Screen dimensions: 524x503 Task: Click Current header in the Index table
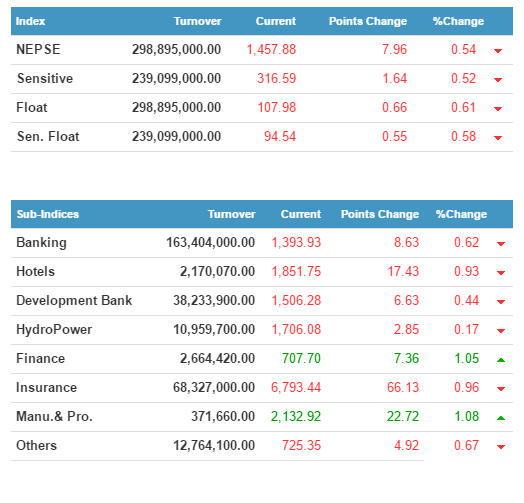[276, 21]
